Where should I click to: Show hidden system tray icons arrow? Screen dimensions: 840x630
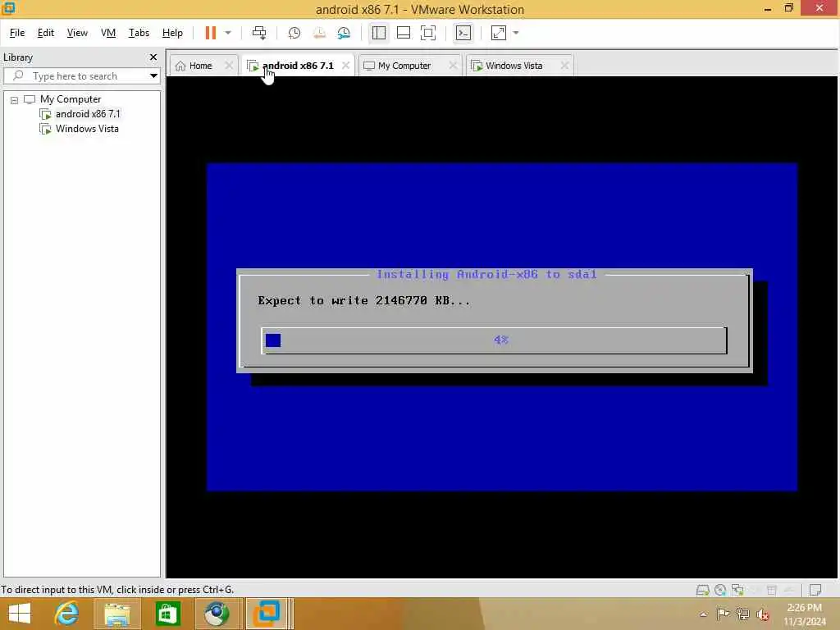703,614
